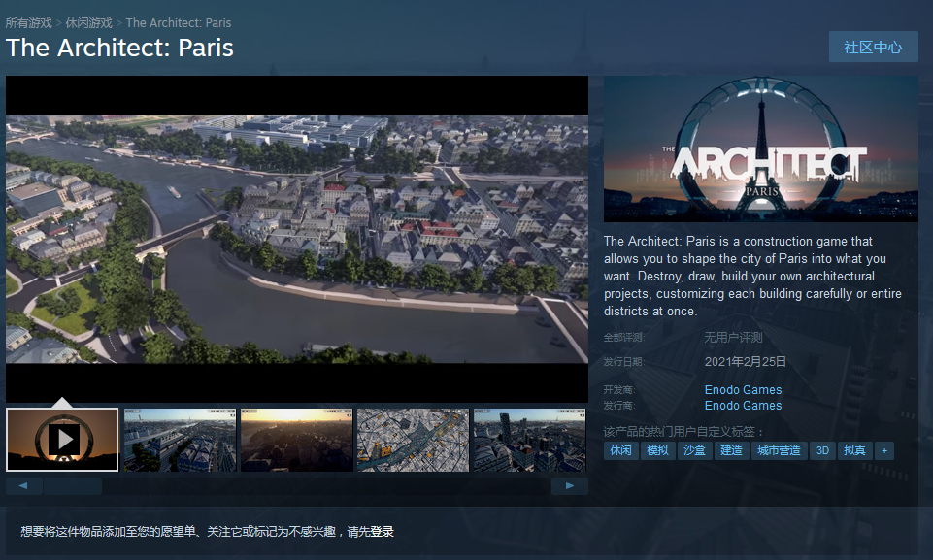This screenshot has height=560, width=933.
Task: Open The Architect: Paris breadcrumb link
Action: coord(179,22)
